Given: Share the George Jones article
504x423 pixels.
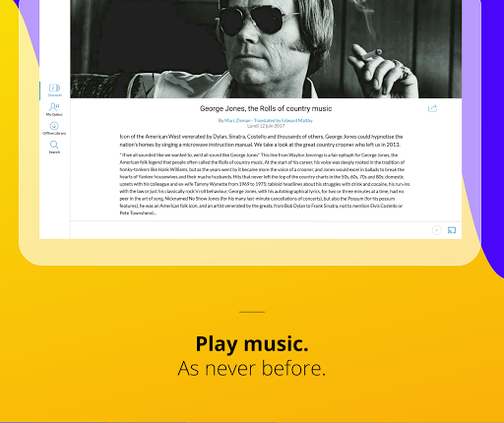Looking at the screenshot, I should click(432, 108).
